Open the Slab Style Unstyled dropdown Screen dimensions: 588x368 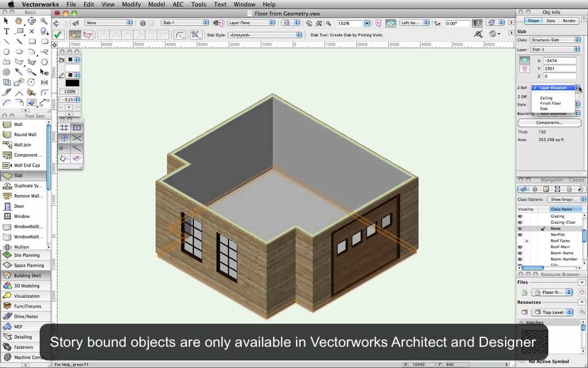coord(265,35)
